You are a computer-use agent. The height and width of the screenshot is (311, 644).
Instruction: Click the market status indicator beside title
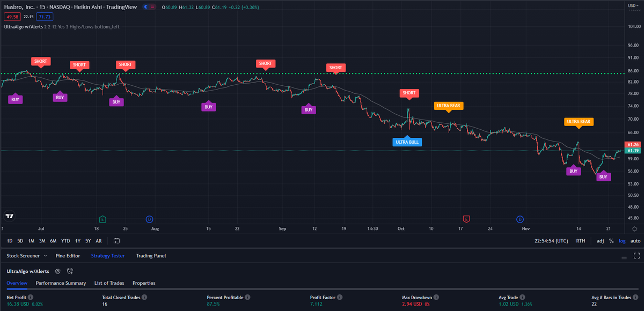click(149, 6)
